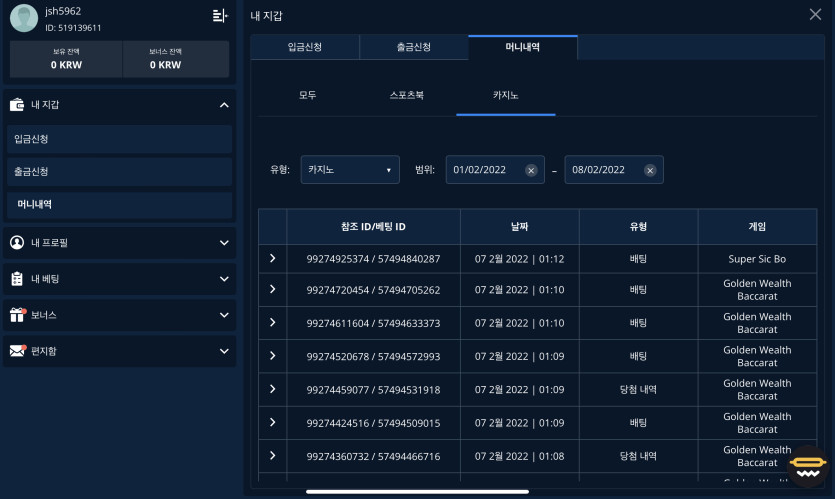
Task: Expand row 99274360732 details
Action: click(x=273, y=456)
